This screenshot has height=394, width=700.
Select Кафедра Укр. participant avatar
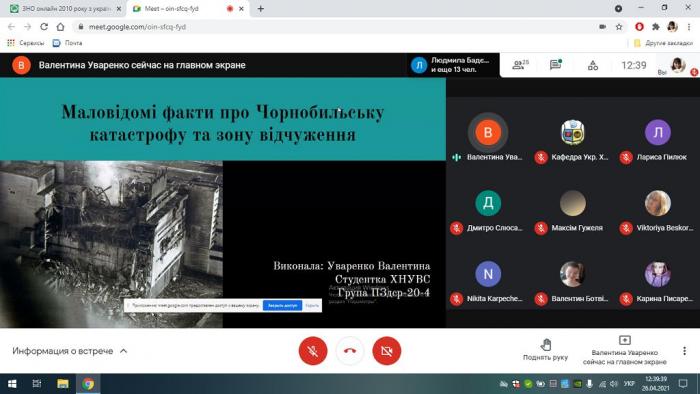[572, 132]
